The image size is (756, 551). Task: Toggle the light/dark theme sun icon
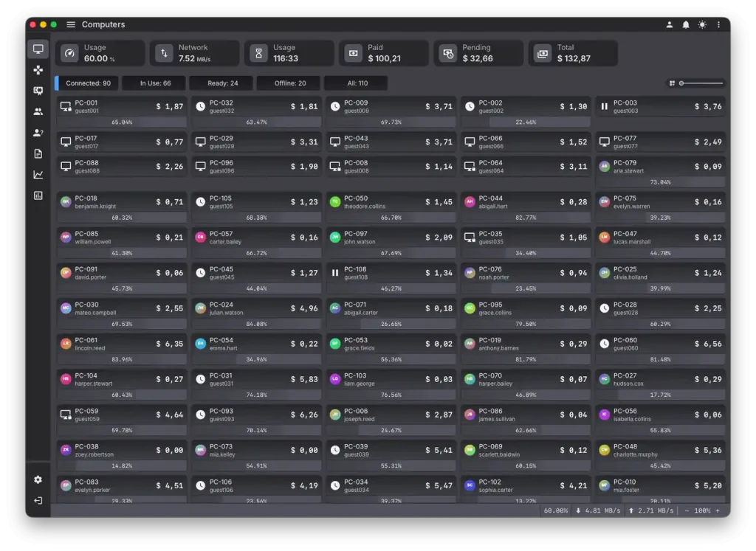click(702, 24)
